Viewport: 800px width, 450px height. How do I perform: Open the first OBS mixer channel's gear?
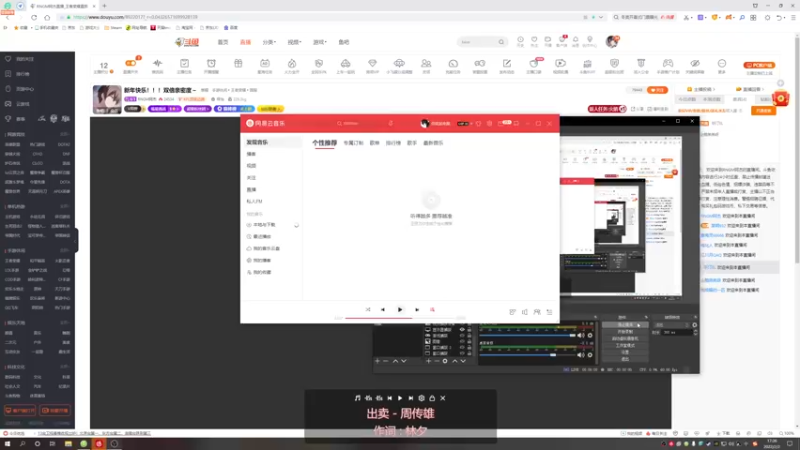coord(590,335)
